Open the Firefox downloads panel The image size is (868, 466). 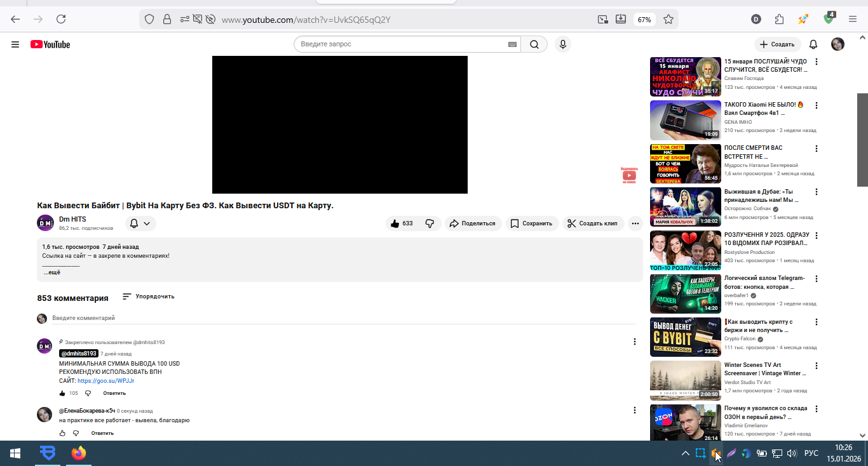621,20
